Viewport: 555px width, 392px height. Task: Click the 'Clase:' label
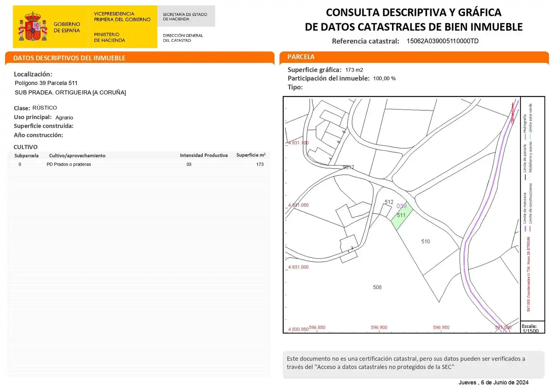pyautogui.click(x=22, y=108)
